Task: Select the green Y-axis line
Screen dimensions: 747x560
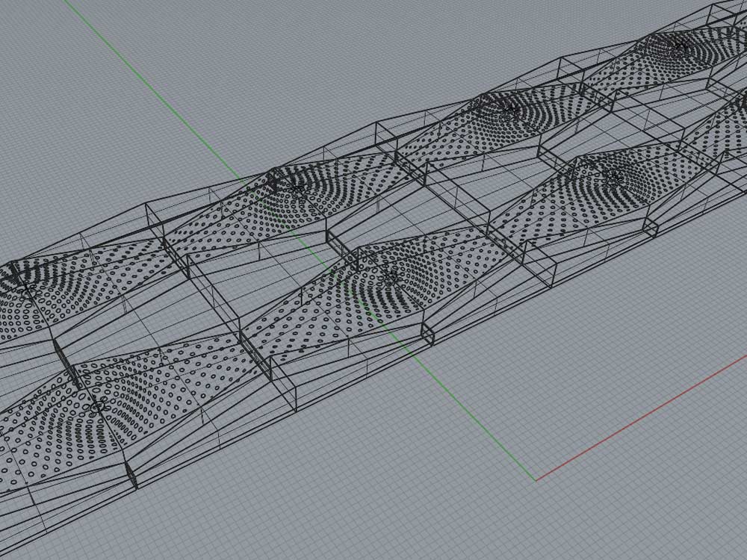Action: [x=300, y=240]
